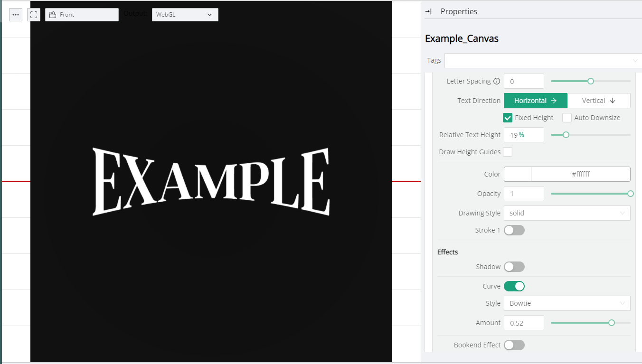
Task: Open the three-dots more options menu
Action: pos(16,15)
